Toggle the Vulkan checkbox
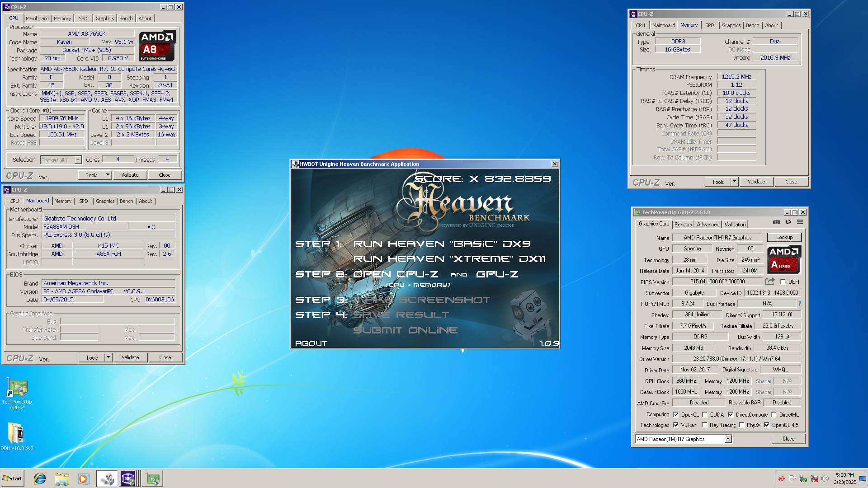This screenshot has width=868, height=488. point(676,425)
